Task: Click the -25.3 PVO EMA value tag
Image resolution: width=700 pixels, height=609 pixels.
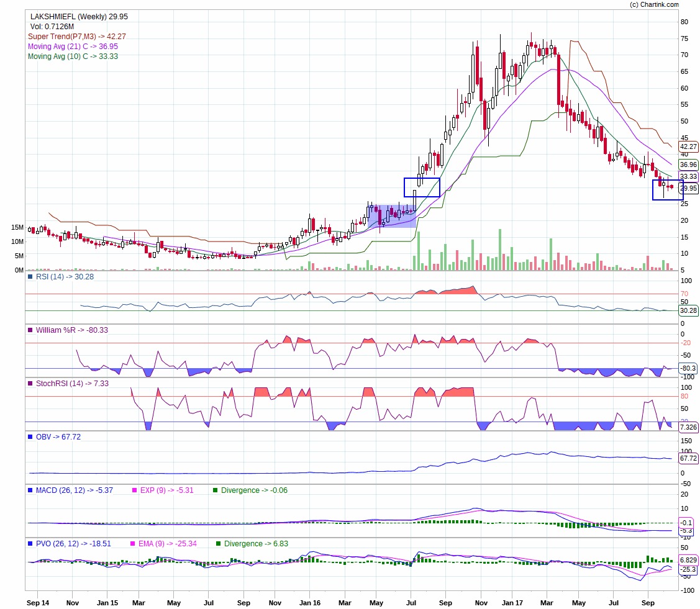Action: pos(688,569)
